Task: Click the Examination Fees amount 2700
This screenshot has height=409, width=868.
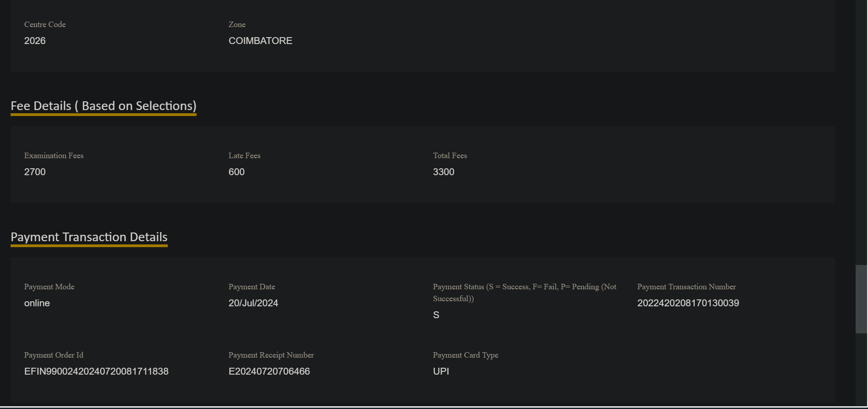Action: (x=35, y=172)
